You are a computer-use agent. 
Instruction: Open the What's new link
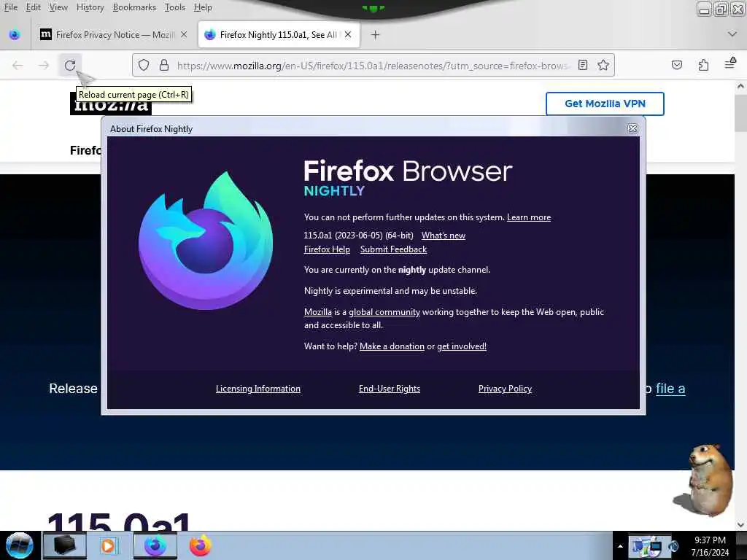pyautogui.click(x=444, y=236)
